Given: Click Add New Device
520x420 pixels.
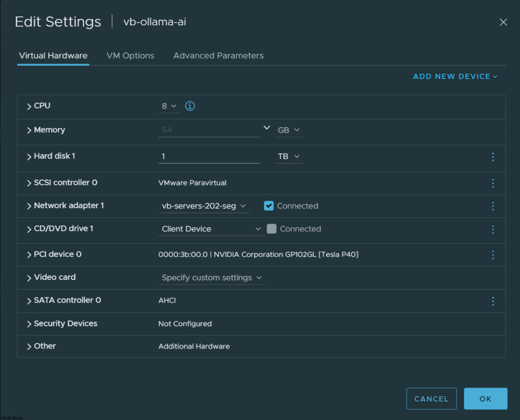Looking at the screenshot, I should coord(455,77).
